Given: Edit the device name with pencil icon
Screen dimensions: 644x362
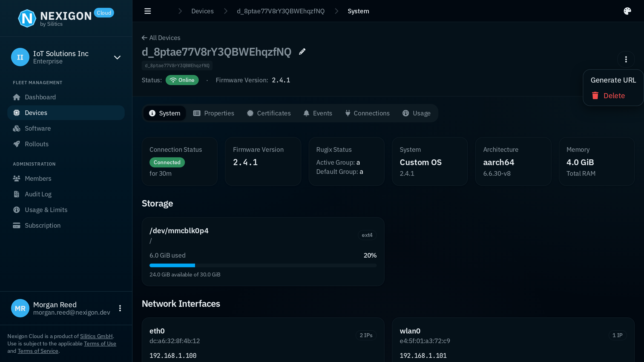Looking at the screenshot, I should coord(302,52).
